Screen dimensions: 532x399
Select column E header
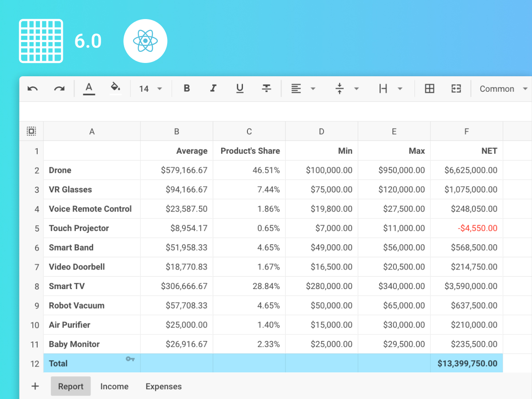(394, 131)
